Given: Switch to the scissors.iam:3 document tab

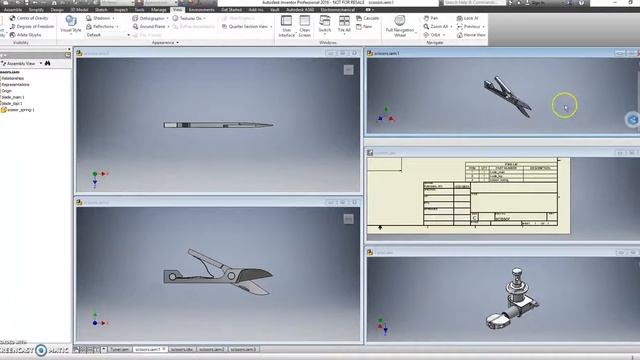Looking at the screenshot, I should point(243,349).
